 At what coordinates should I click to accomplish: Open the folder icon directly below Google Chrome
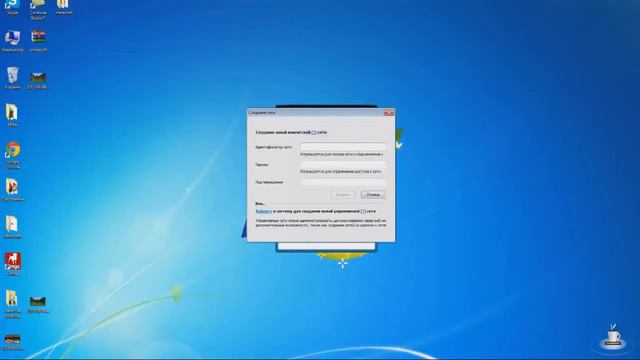click(12, 190)
